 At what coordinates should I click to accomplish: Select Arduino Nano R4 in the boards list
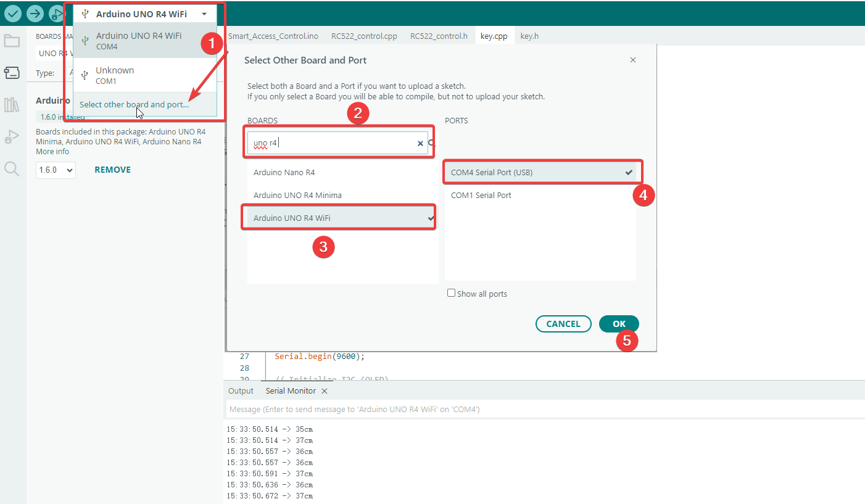tap(342, 173)
